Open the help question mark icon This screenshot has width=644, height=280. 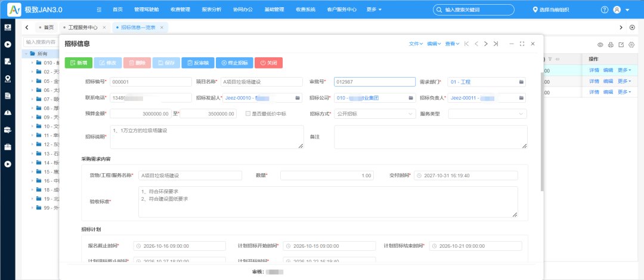pos(604,10)
